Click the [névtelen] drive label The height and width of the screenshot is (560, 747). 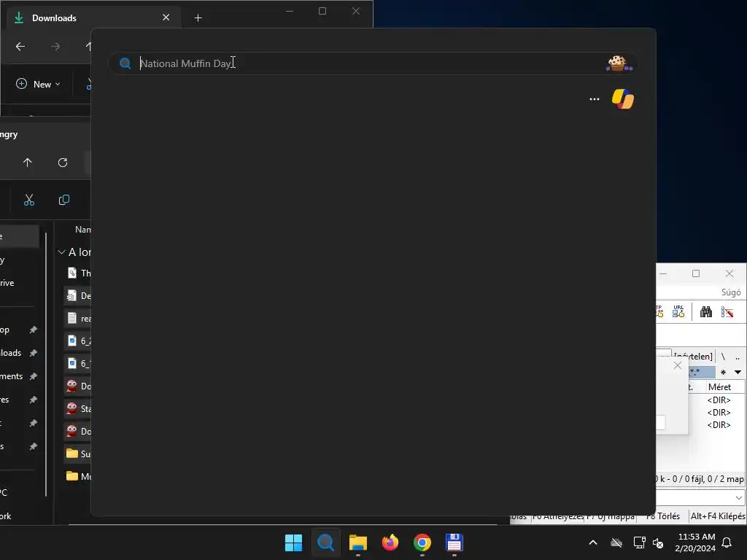pos(693,357)
